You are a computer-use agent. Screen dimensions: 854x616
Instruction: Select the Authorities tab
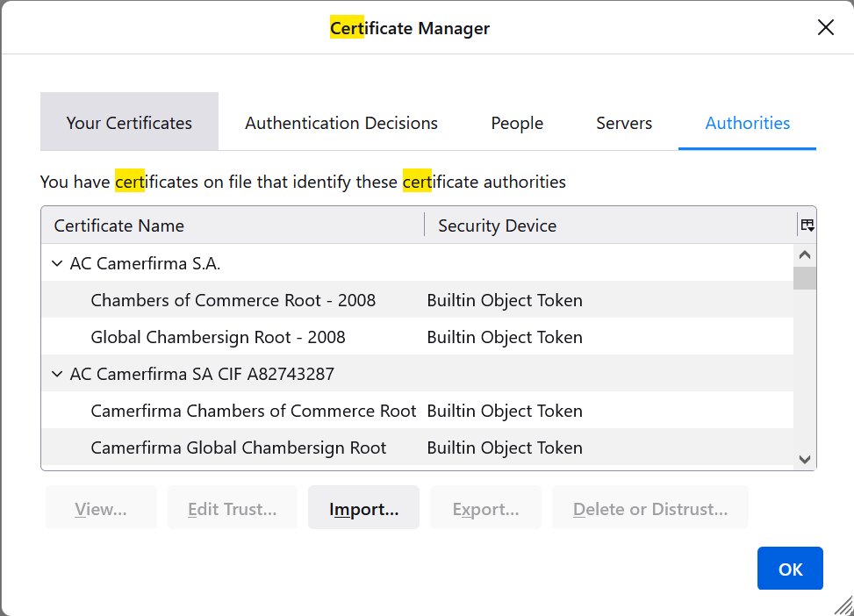click(x=747, y=122)
